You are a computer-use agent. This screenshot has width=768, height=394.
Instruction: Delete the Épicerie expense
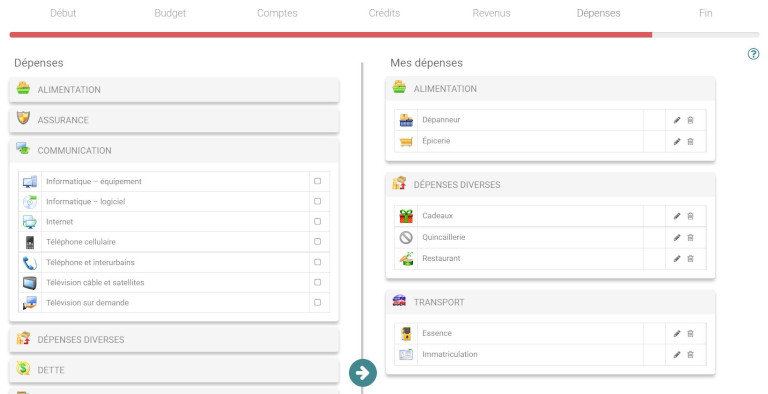(691, 142)
